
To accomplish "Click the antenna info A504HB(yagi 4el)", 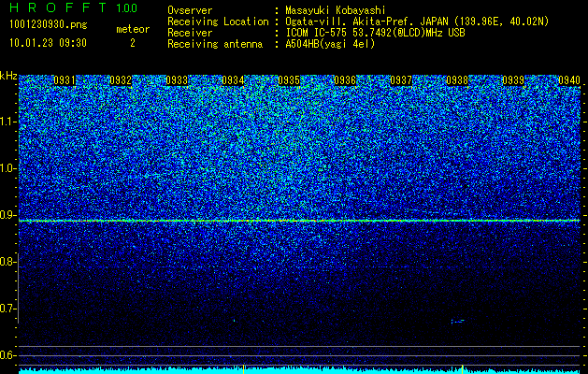I will pos(330,44).
